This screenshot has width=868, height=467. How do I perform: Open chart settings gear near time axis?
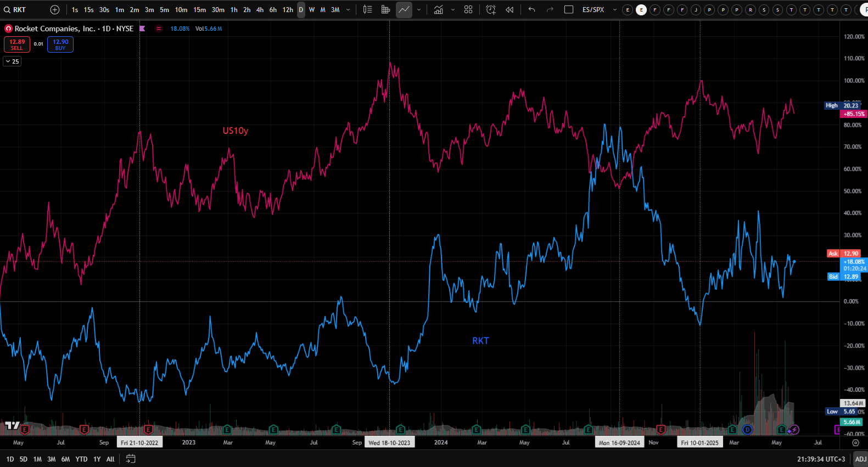(x=855, y=442)
